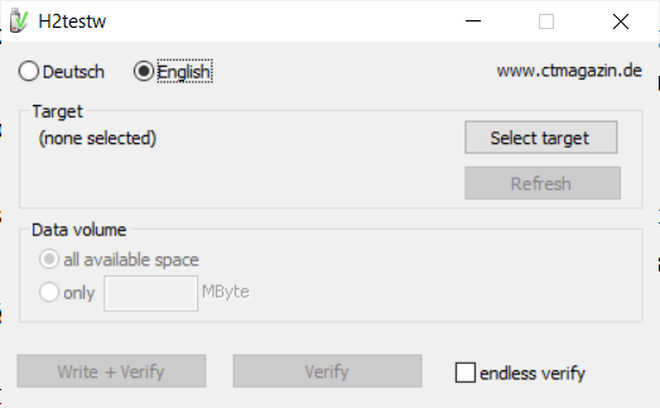
Task: Click the greyed-out maximize window button
Action: point(546,21)
